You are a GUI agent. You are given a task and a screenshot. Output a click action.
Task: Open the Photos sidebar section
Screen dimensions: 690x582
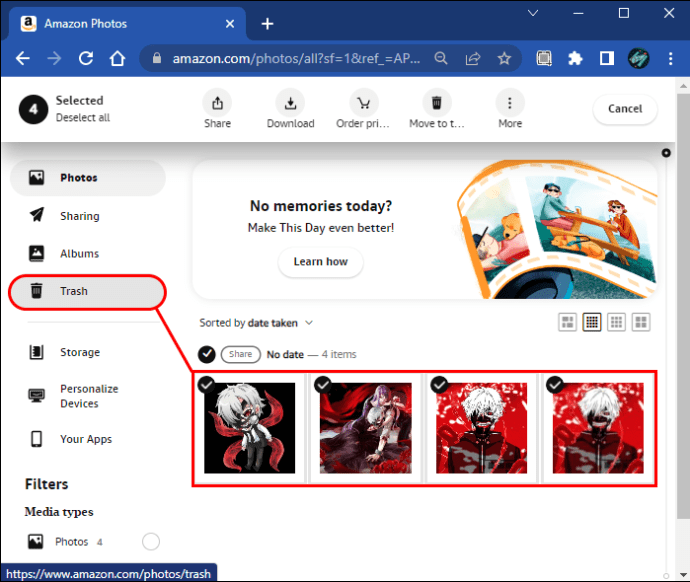(x=87, y=178)
